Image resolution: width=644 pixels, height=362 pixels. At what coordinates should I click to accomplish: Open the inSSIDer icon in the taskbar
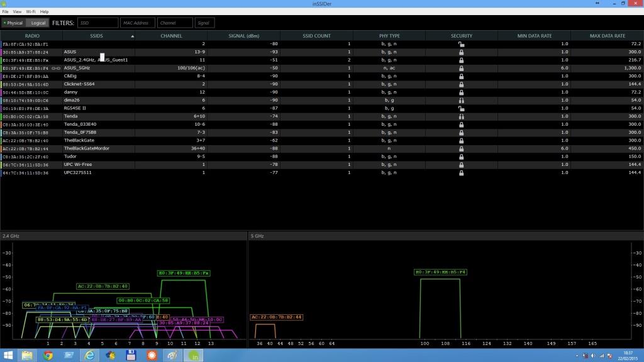pos(194,355)
